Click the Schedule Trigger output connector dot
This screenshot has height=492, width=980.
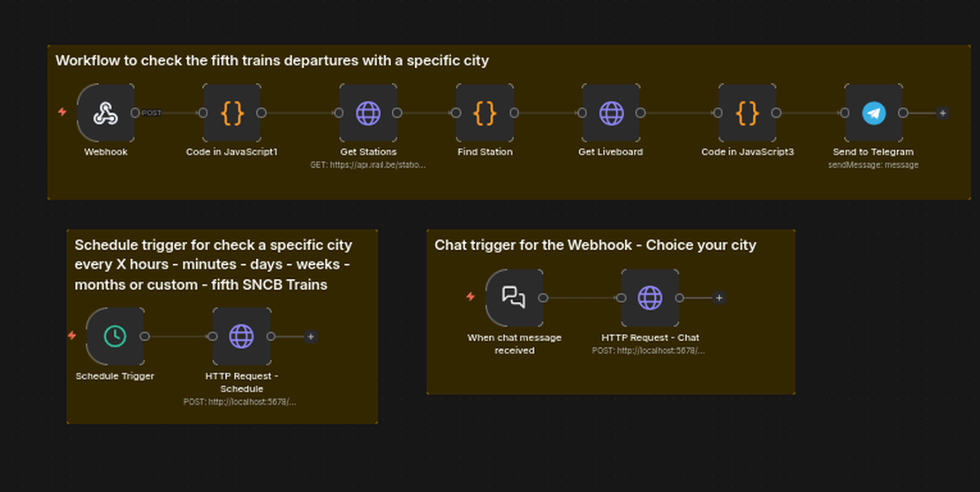(x=145, y=337)
